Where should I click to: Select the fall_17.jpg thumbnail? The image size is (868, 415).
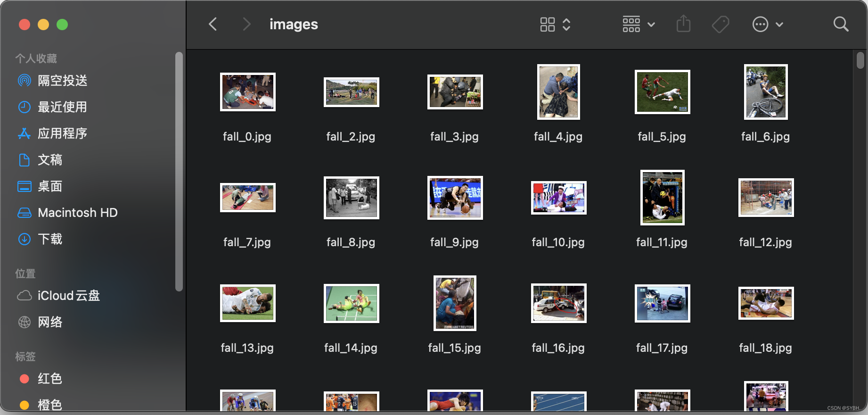click(663, 303)
